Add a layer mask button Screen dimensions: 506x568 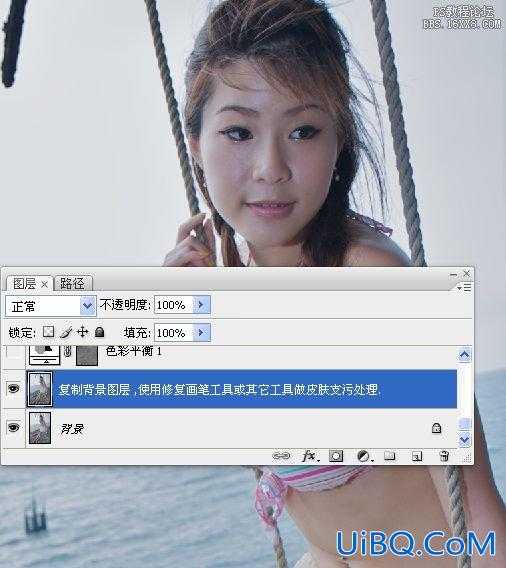(336, 456)
